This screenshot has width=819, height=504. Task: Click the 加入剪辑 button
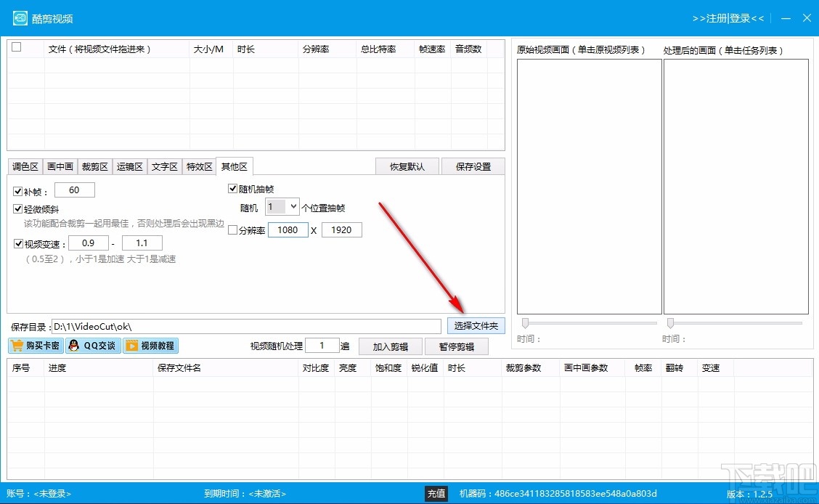[390, 347]
